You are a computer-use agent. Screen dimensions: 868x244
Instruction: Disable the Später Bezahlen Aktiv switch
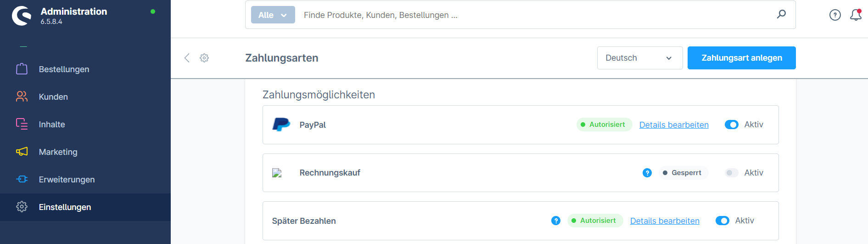coord(722,221)
